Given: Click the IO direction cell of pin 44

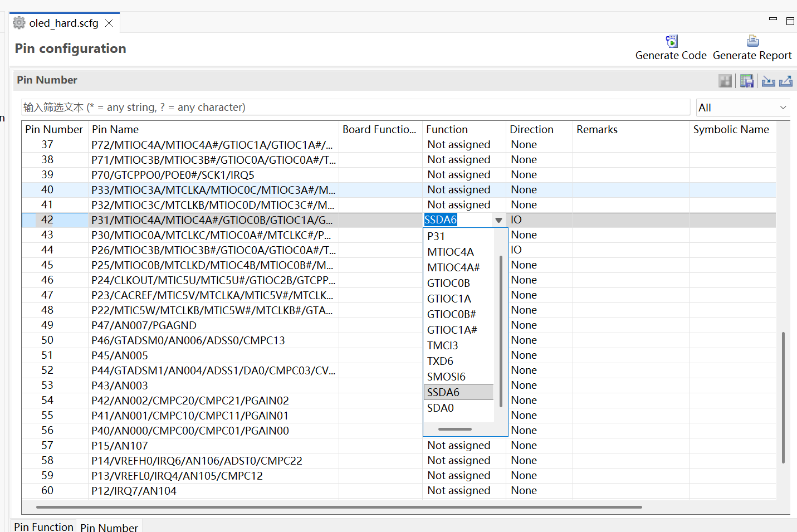Looking at the screenshot, I should click(539, 250).
